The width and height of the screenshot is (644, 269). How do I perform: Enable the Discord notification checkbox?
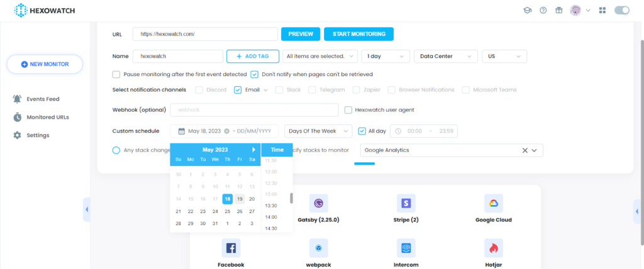click(199, 89)
